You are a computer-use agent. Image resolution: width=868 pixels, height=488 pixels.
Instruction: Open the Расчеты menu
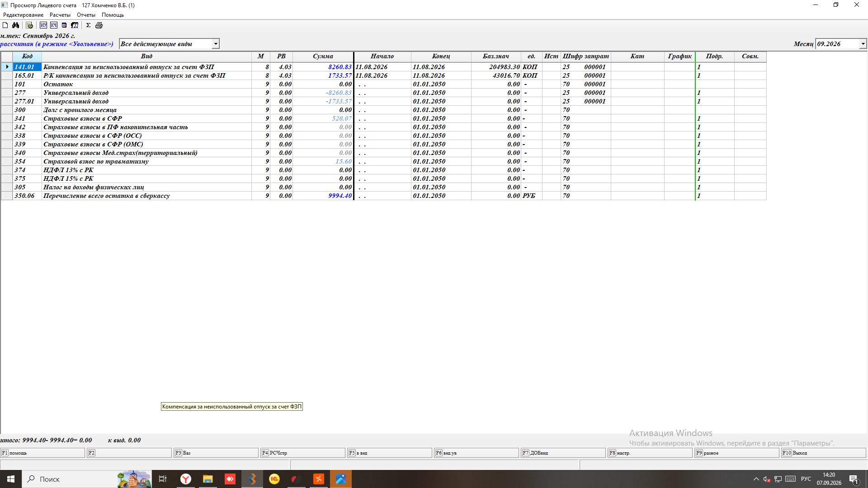coord(60,15)
